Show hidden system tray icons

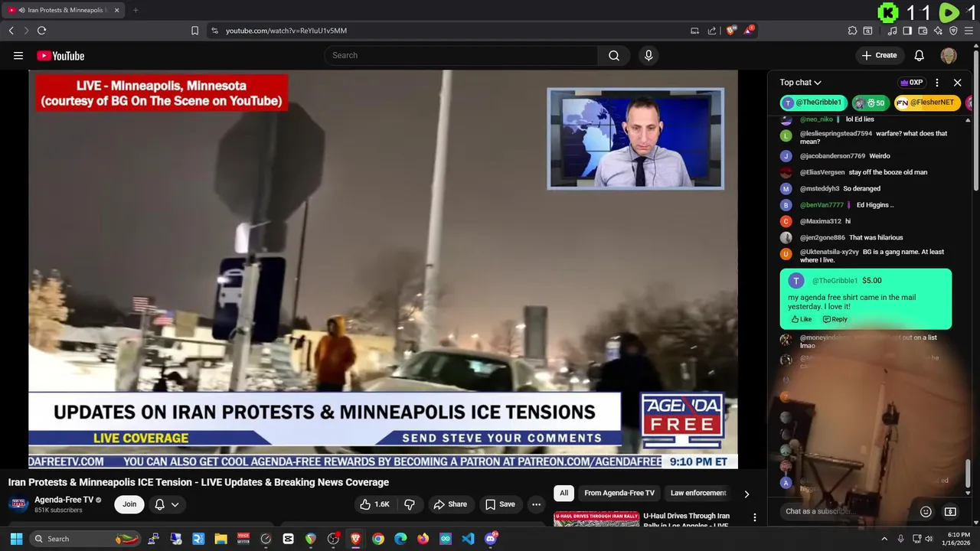pyautogui.click(x=884, y=539)
